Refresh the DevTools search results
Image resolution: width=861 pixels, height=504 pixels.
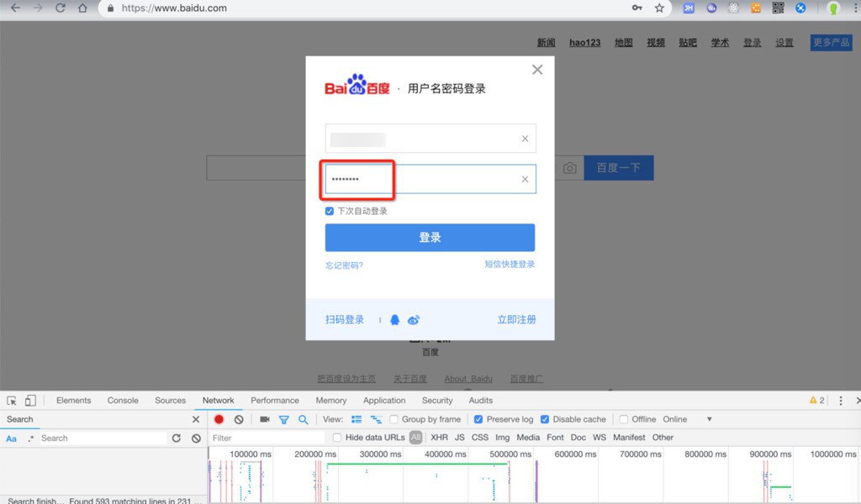[x=177, y=438]
